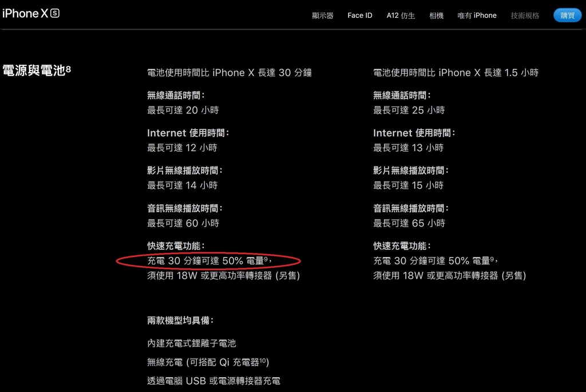586x392 pixels.
Task: Open the iPhone XS product title link
Action: (31, 14)
